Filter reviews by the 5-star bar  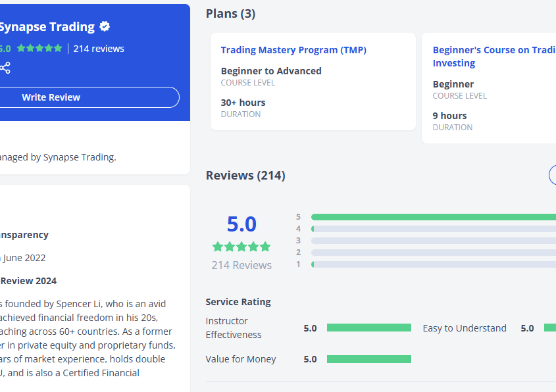[x=433, y=217]
